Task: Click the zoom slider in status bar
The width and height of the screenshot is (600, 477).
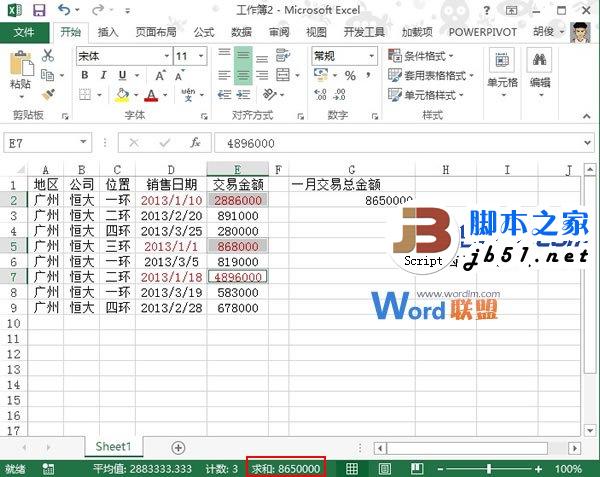Action: pos(488,468)
